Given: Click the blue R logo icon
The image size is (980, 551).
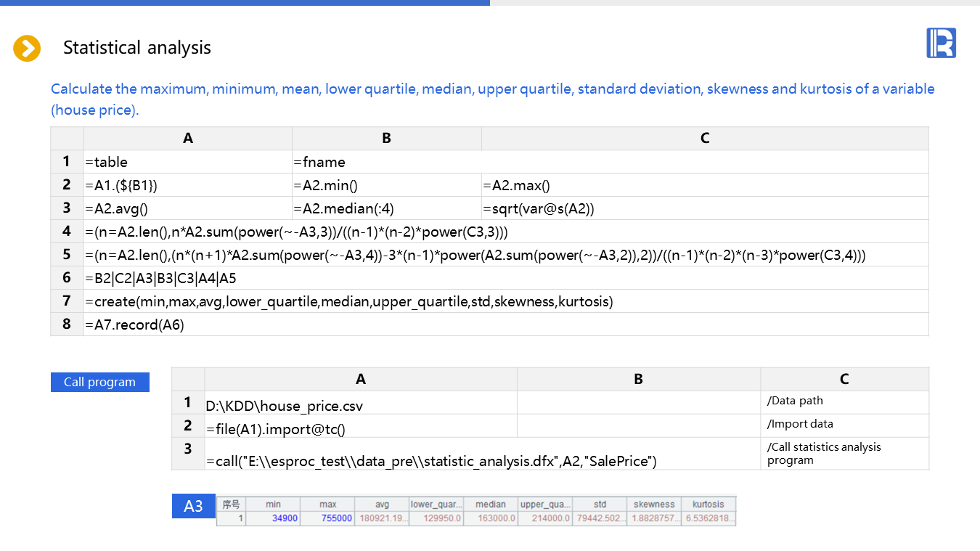Looking at the screenshot, I should pyautogui.click(x=941, y=43).
